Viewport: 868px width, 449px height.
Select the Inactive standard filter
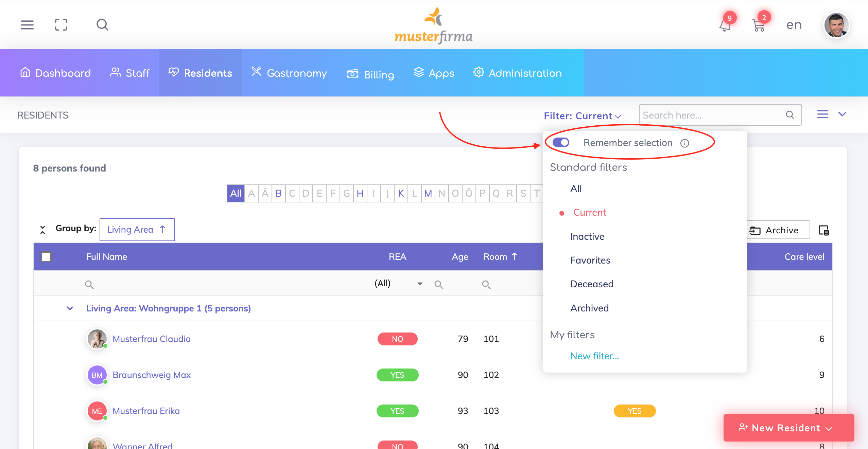(587, 236)
